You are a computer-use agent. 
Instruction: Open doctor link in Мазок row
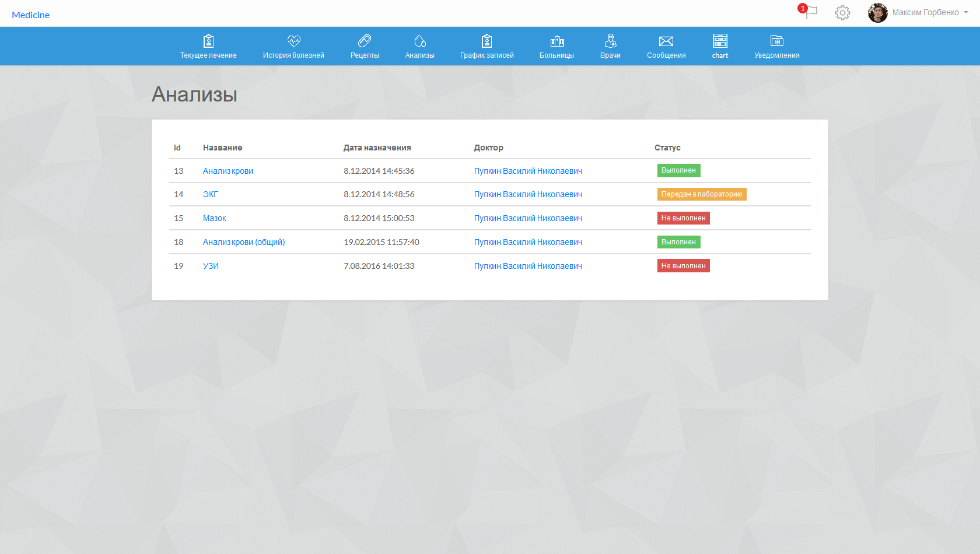[528, 218]
